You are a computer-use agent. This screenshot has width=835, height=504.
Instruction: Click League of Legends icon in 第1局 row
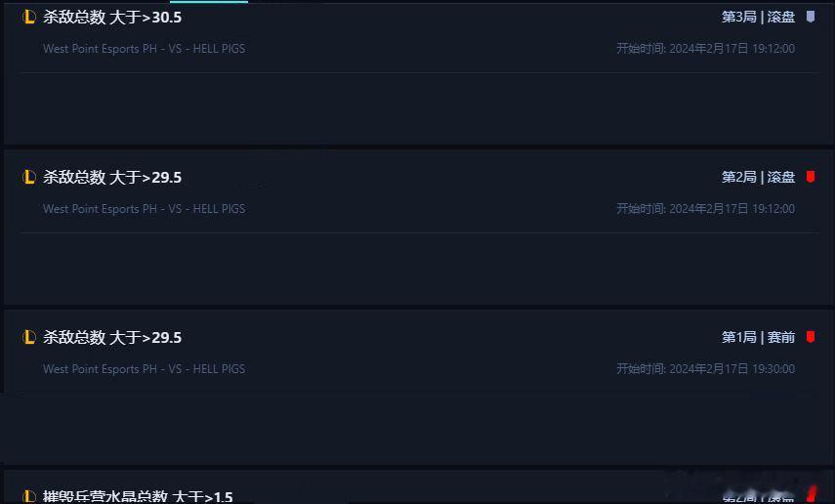(28, 337)
